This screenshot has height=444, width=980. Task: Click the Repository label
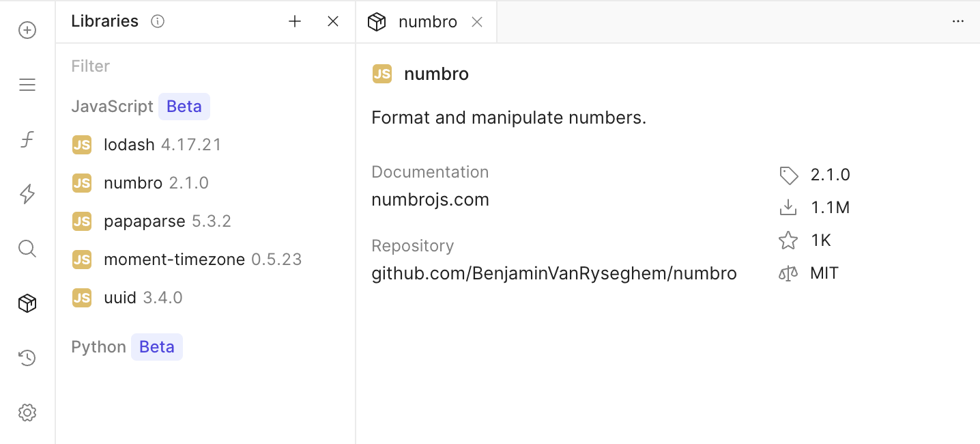pos(412,246)
